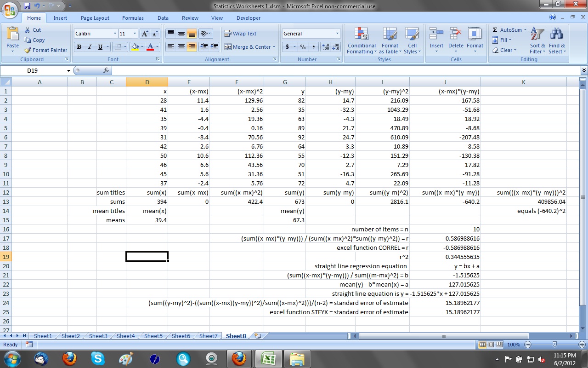Toggle Underline formatting
This screenshot has width=588, height=368.
point(100,47)
